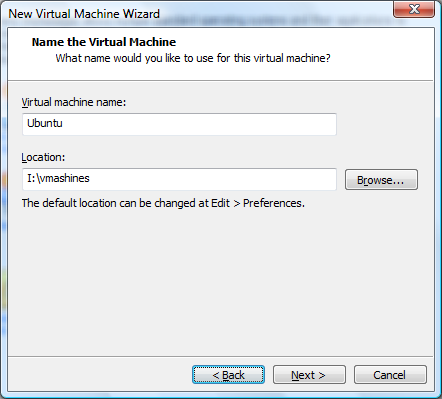The height and width of the screenshot is (399, 442).
Task: Open the Browse dialog for location
Action: point(381,180)
